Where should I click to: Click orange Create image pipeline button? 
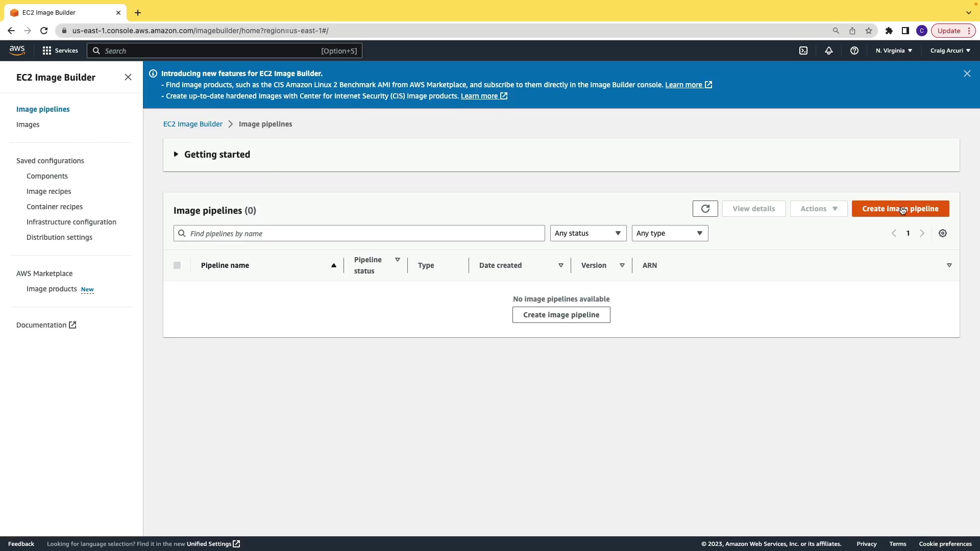[x=900, y=209]
